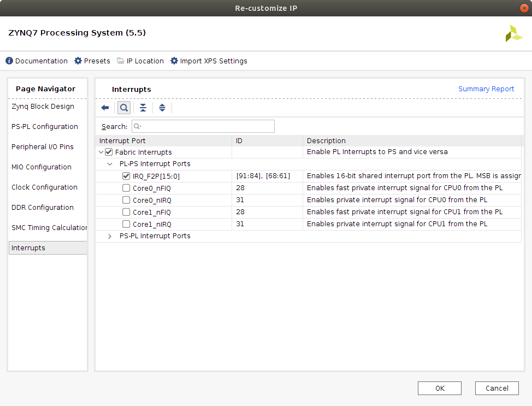Screen dimensions: 532x406
Task: Click the Import XPS Settings gear icon
Action: (x=174, y=61)
